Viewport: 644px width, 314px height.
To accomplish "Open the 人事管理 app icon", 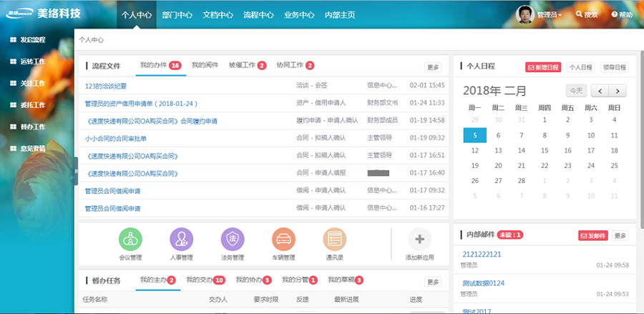I will click(182, 240).
